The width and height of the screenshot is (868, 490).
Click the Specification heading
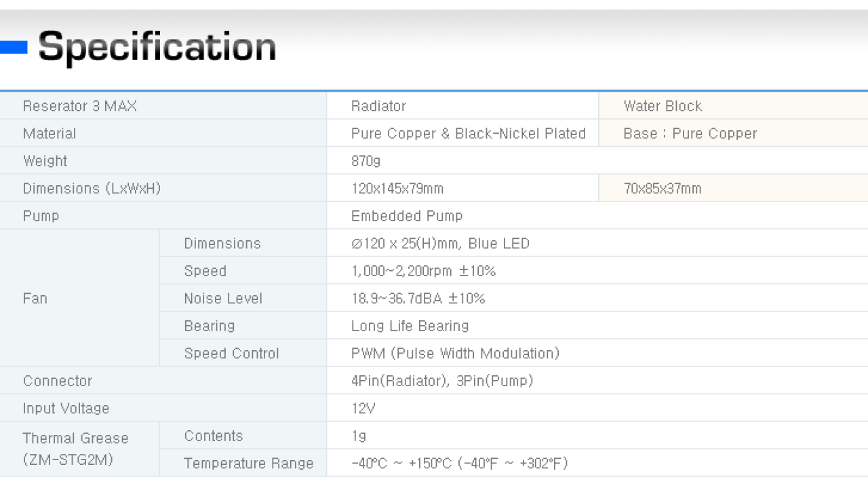tap(157, 47)
